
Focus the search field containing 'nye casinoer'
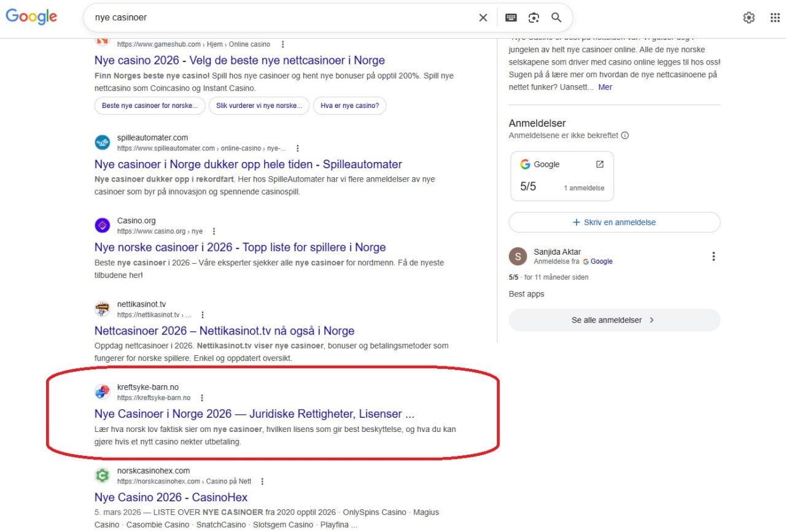pyautogui.click(x=276, y=18)
